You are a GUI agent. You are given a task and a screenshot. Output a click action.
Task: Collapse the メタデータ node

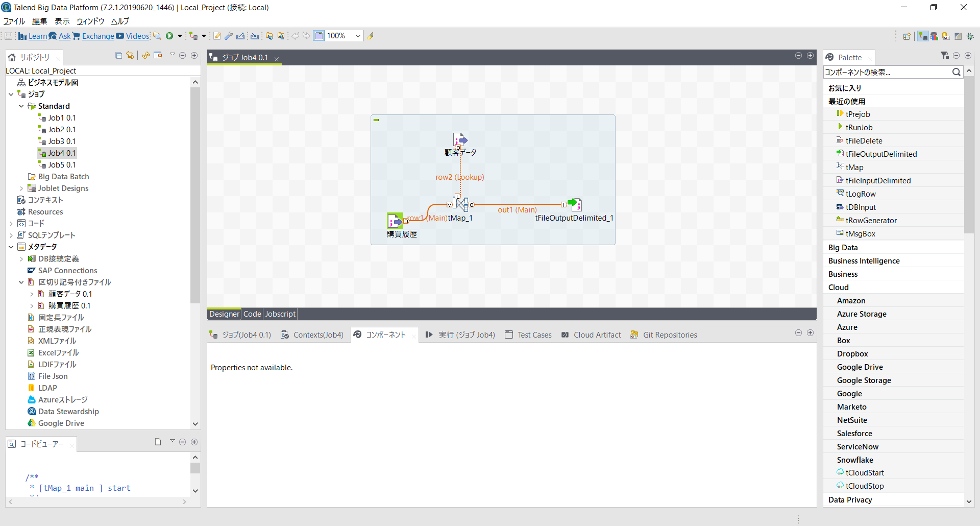tap(11, 247)
